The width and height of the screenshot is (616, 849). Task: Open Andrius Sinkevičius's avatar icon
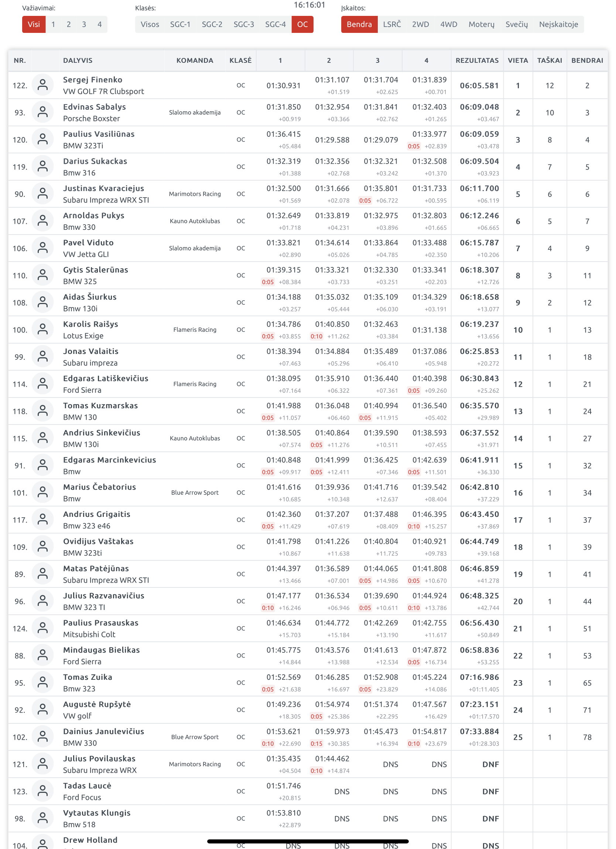pyautogui.click(x=43, y=438)
